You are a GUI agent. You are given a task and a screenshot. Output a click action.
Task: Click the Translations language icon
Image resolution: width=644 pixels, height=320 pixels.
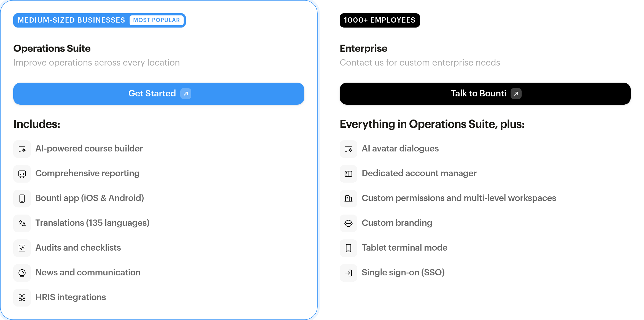22,223
